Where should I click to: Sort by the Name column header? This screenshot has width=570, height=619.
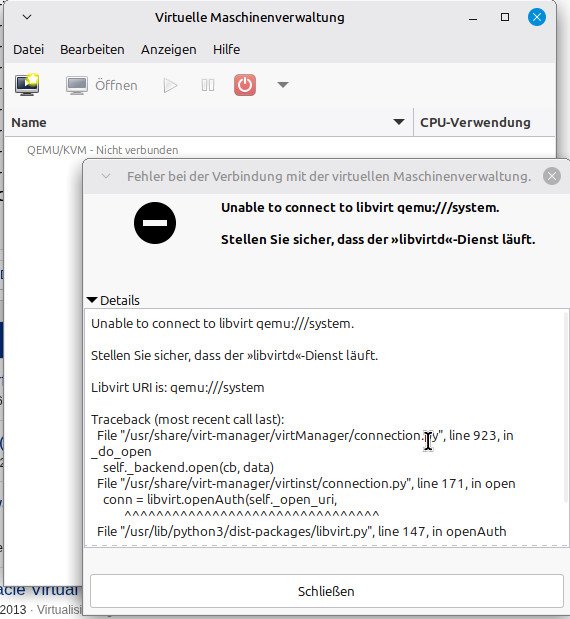coord(208,122)
